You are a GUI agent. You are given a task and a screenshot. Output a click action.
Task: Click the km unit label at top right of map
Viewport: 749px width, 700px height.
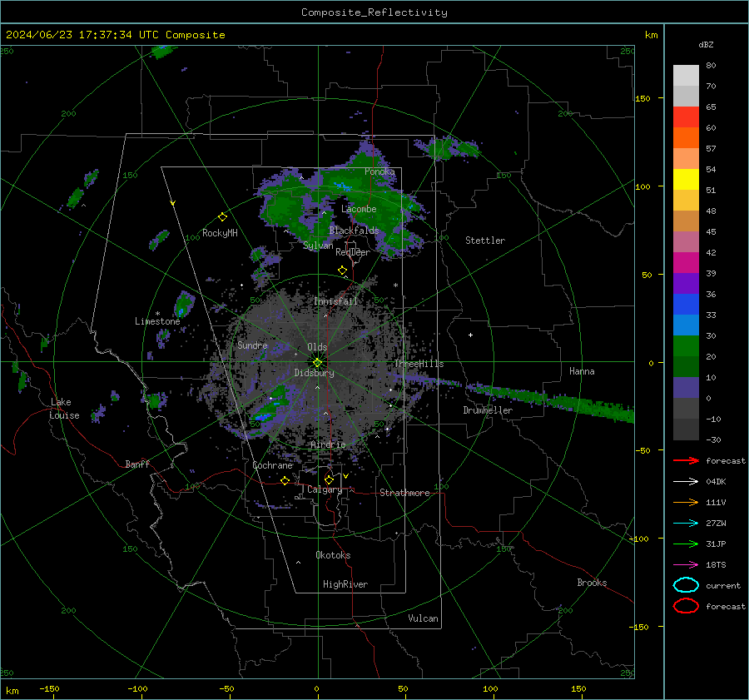click(651, 35)
